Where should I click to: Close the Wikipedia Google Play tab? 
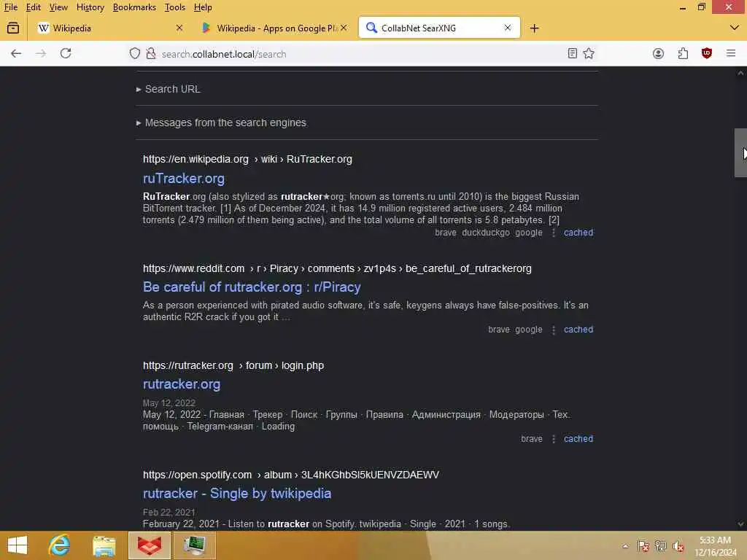[344, 28]
